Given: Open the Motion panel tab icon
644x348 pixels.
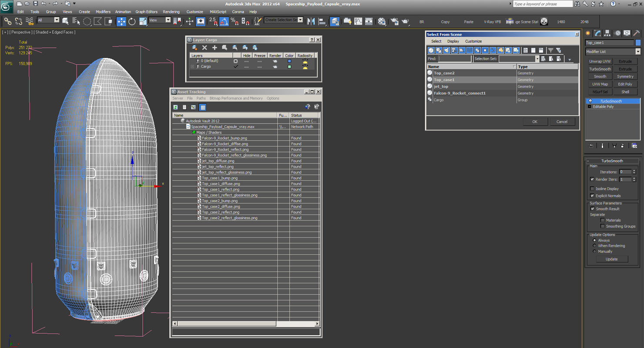Looking at the screenshot, I should [x=617, y=33].
